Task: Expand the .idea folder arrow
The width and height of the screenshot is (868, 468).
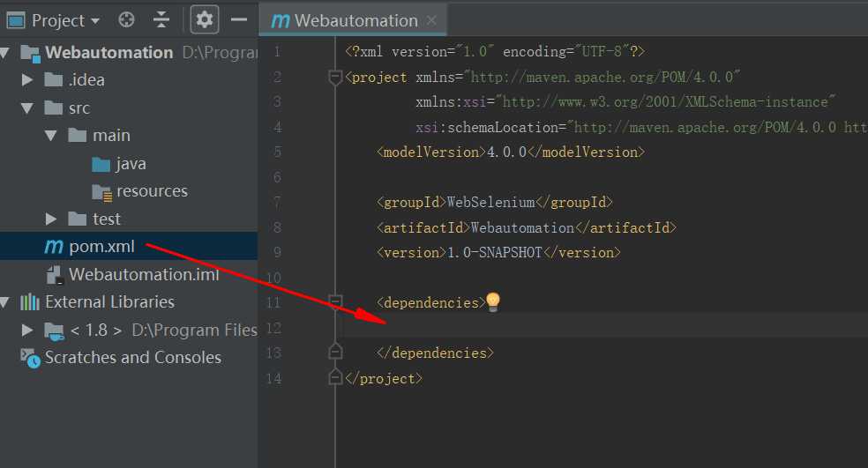Action: pyautogui.click(x=26, y=80)
